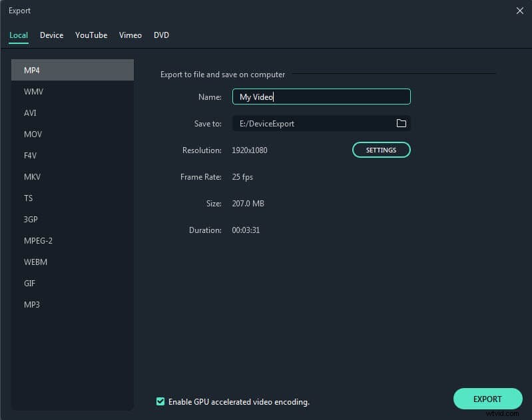The width and height of the screenshot is (532, 420).
Task: Toggle GPU accelerated video encoding checkbox
Action: coord(160,401)
